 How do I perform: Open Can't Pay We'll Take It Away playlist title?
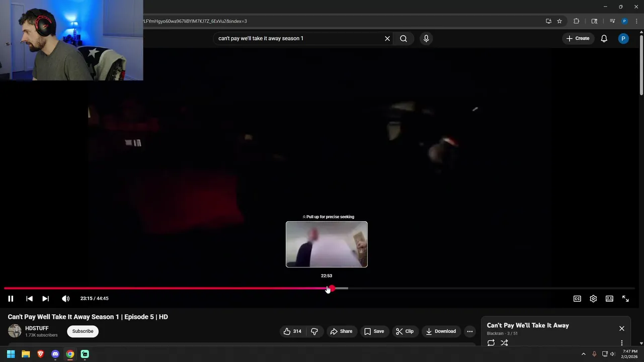[528, 325]
